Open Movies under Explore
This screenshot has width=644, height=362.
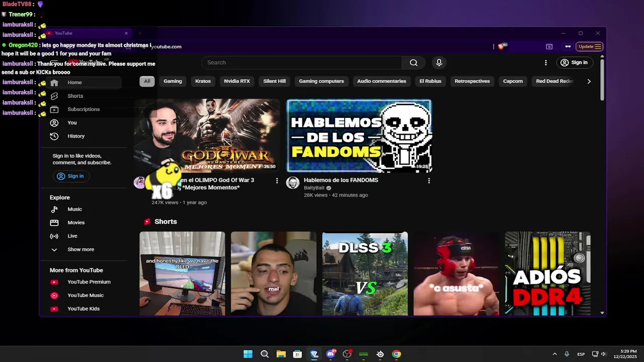(85, 223)
